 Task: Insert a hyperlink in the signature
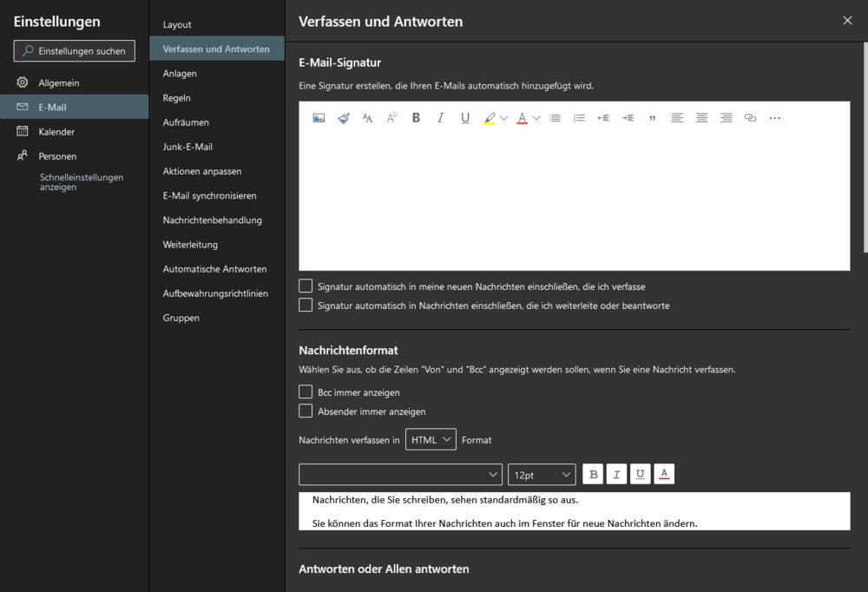(751, 118)
